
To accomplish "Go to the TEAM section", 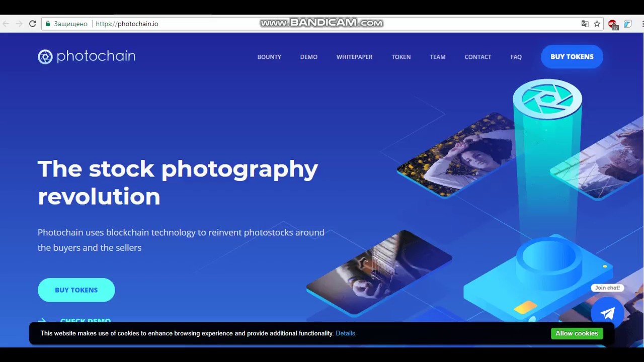I will click(x=438, y=57).
